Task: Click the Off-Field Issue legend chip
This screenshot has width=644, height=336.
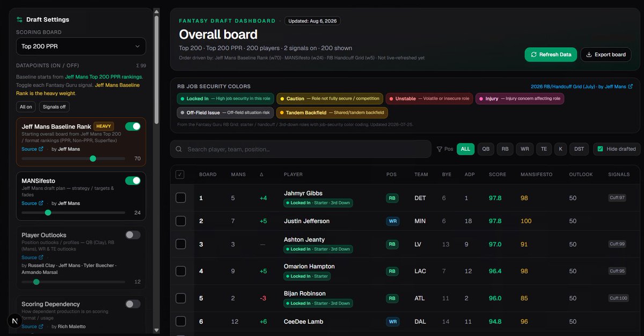Action: [x=225, y=113]
